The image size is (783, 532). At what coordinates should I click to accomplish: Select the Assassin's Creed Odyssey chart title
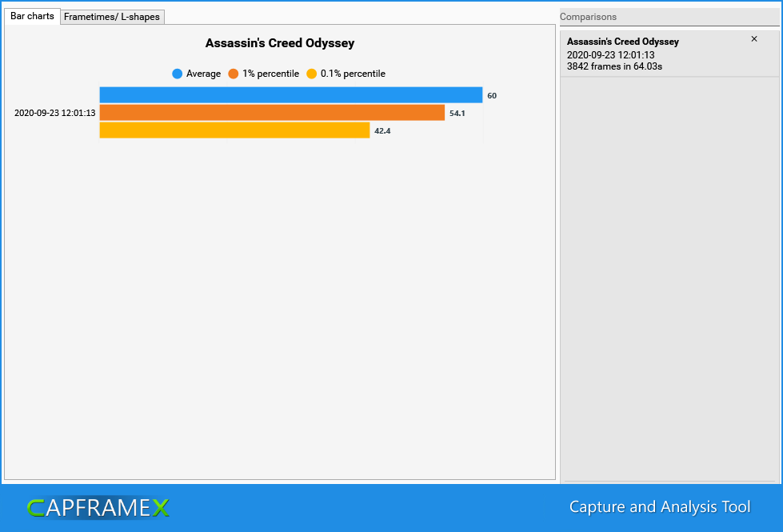(x=280, y=43)
